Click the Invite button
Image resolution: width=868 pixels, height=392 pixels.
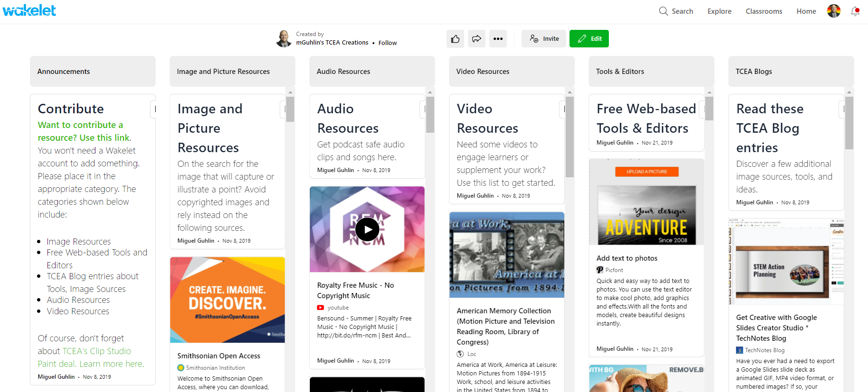pyautogui.click(x=544, y=39)
